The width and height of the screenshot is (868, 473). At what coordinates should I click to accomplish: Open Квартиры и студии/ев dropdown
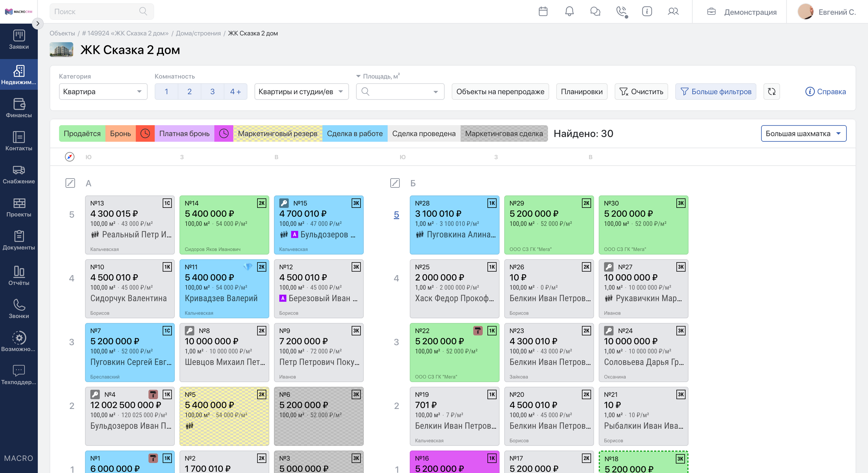tap(301, 92)
